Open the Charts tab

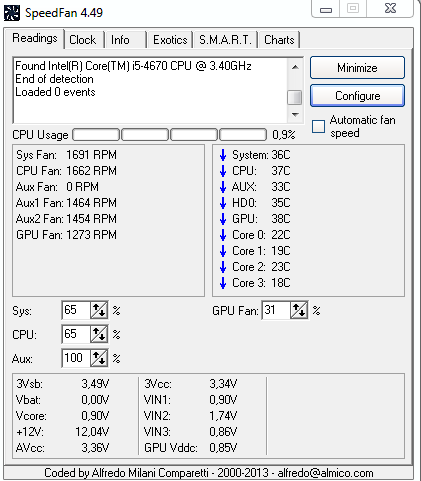pyautogui.click(x=279, y=40)
